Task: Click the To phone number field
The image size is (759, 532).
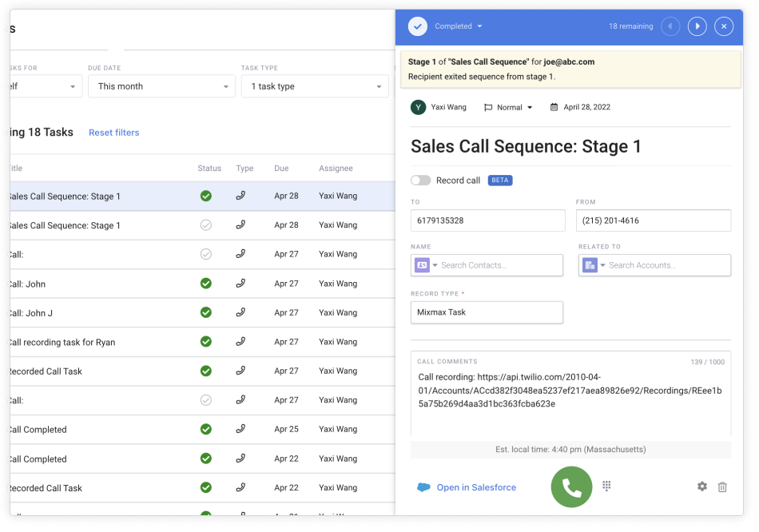Action: pyautogui.click(x=487, y=220)
